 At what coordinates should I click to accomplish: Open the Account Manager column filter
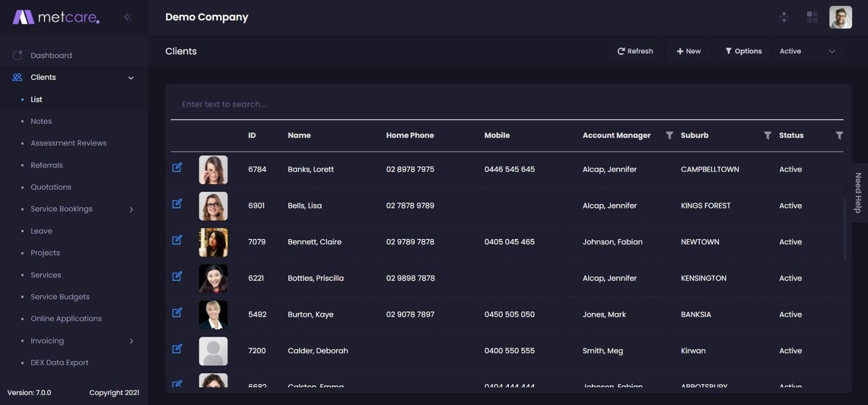click(669, 135)
